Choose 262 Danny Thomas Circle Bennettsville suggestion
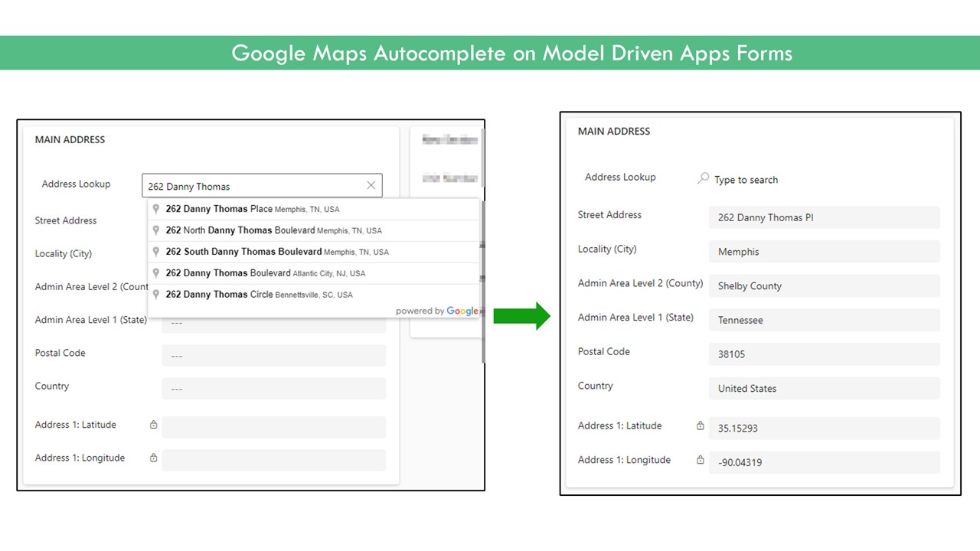 tap(314, 295)
